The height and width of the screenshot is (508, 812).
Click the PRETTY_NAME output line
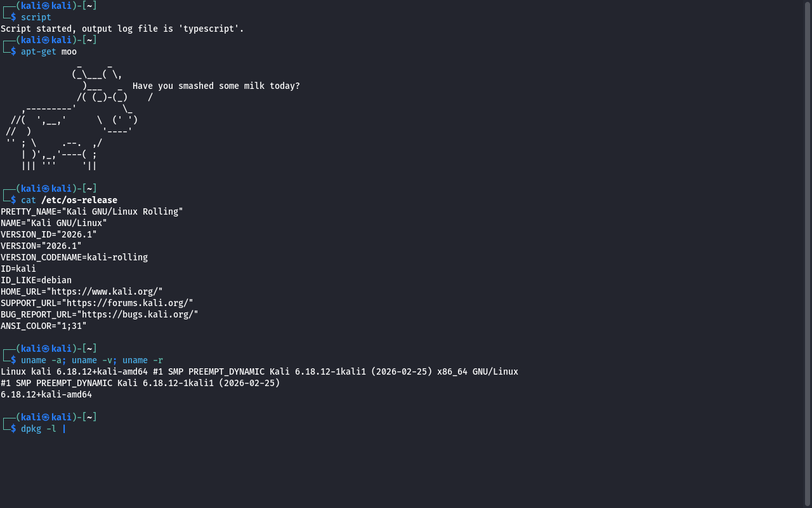point(91,211)
